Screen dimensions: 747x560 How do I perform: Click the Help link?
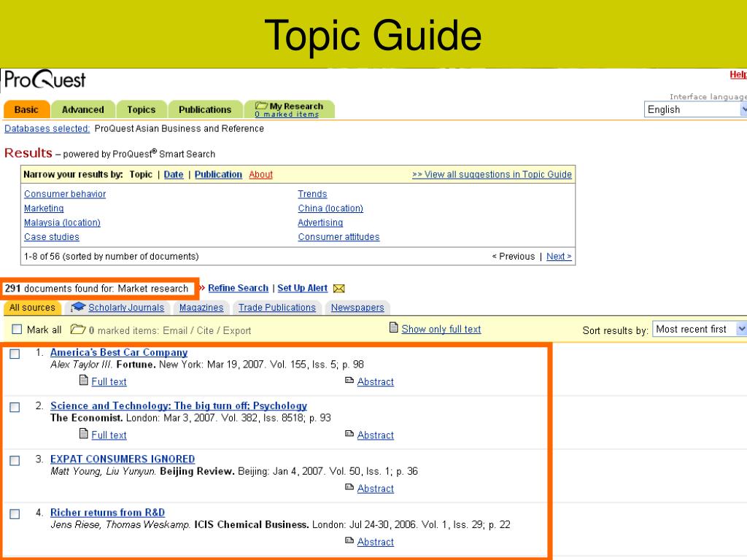(x=738, y=75)
